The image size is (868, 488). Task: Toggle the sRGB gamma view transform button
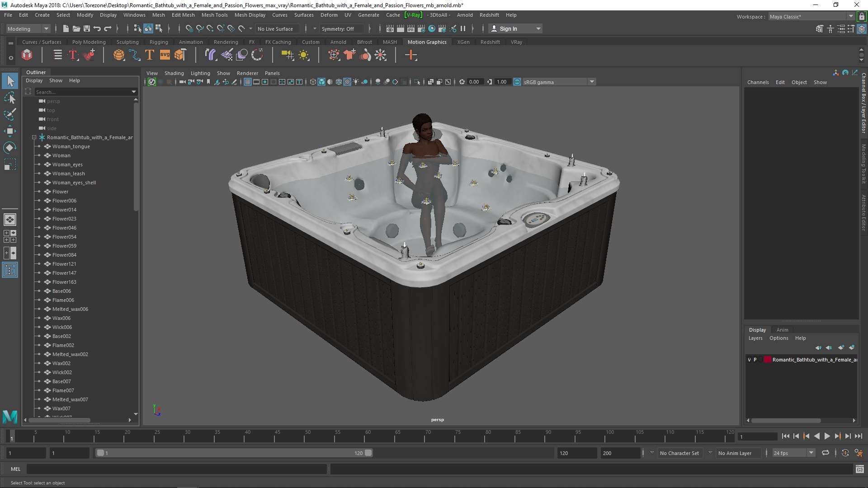point(517,82)
